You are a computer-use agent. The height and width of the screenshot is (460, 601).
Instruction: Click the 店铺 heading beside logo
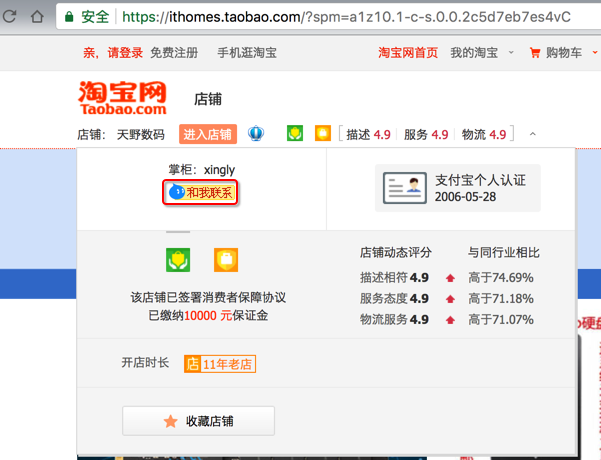tap(208, 99)
